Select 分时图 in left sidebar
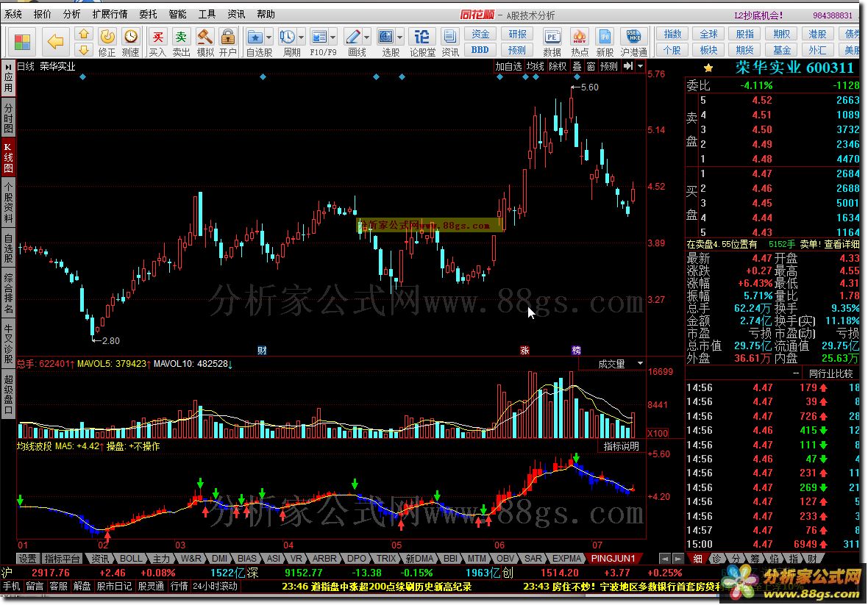Image resolution: width=868 pixels, height=605 pixels. point(8,117)
